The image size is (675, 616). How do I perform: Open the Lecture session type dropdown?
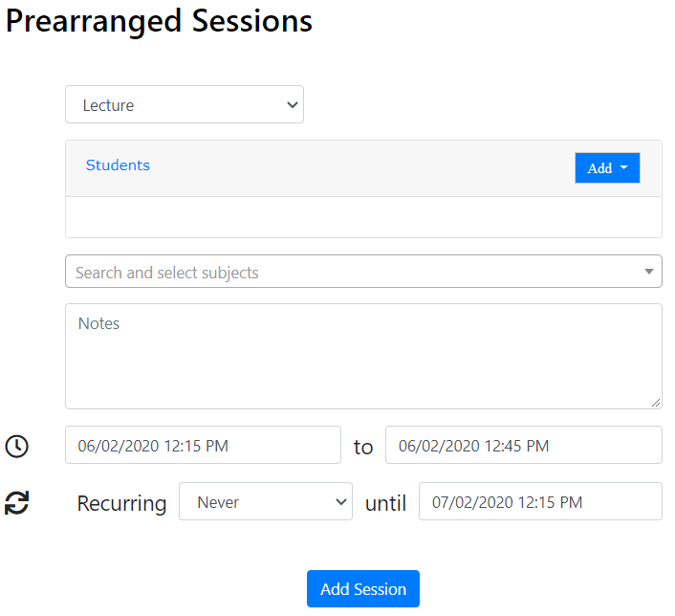pyautogui.click(x=184, y=105)
